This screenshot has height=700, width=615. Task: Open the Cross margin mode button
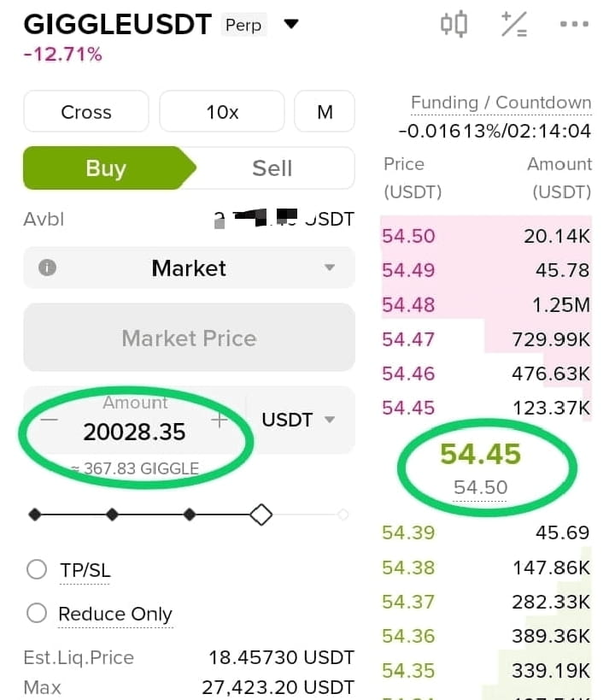[86, 112]
